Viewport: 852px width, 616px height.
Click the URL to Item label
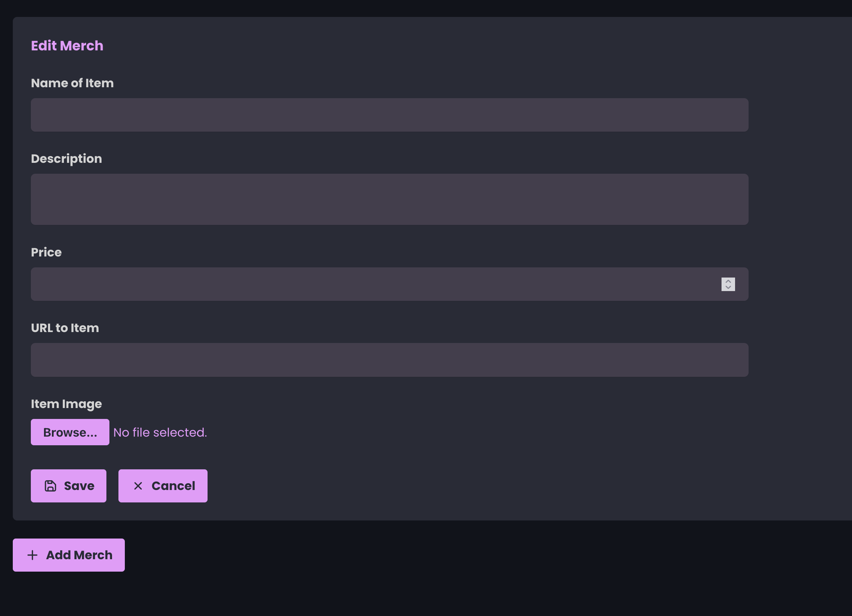pos(65,328)
